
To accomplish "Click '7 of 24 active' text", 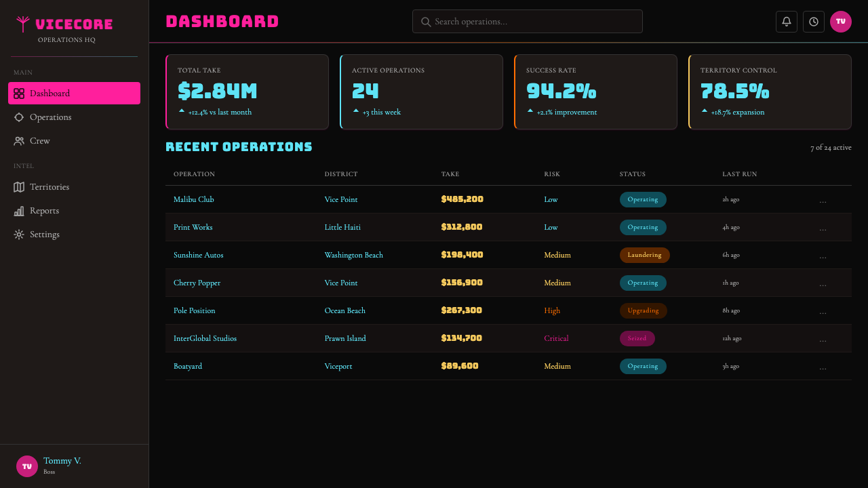I will point(831,148).
